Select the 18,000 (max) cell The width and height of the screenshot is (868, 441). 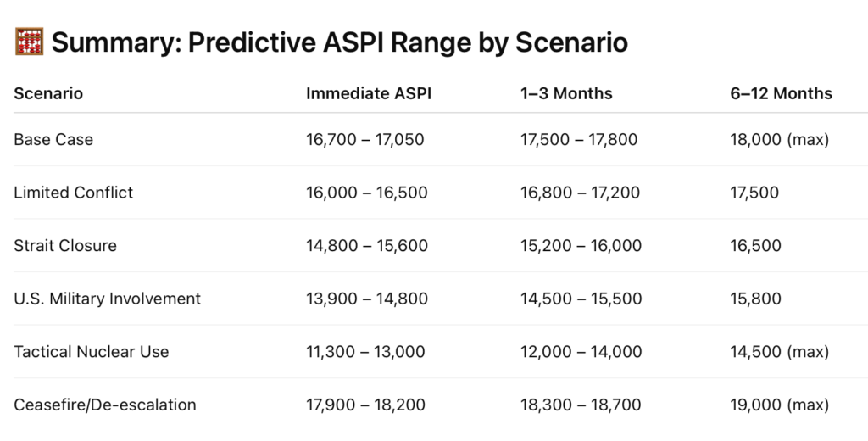(780, 140)
